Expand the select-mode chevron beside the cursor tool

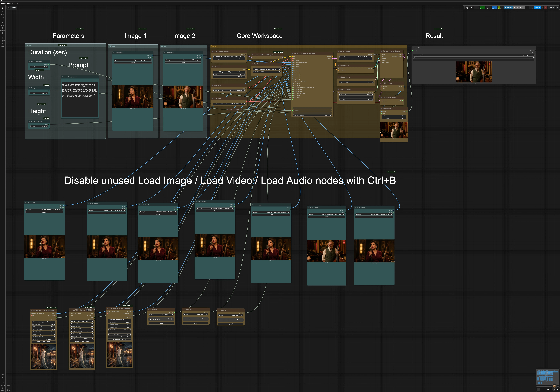[x=541, y=389]
